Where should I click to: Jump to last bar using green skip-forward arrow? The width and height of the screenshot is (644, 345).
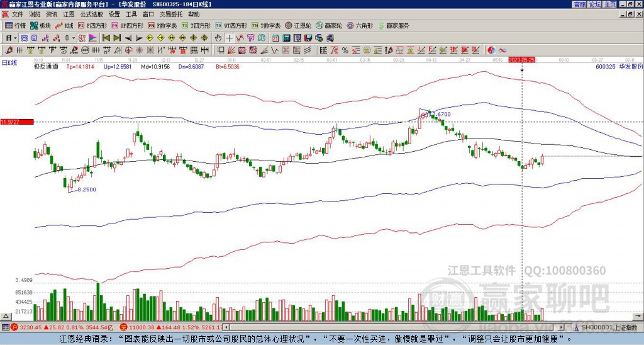coord(117,38)
